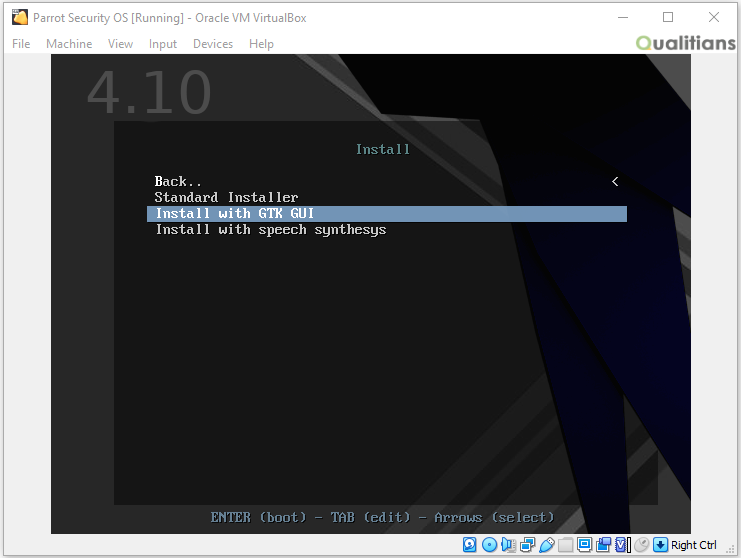
Task: Minimize the VirtualBox window
Action: coord(623,17)
